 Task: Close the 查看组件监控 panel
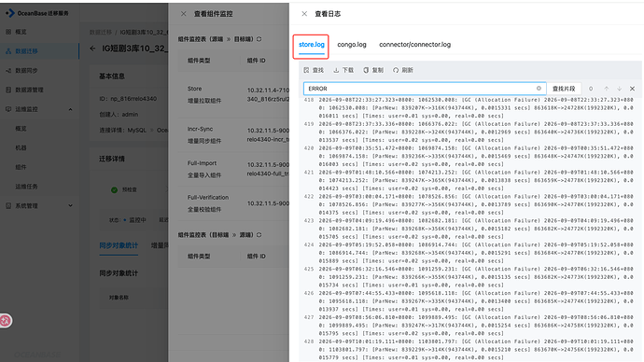tap(184, 14)
